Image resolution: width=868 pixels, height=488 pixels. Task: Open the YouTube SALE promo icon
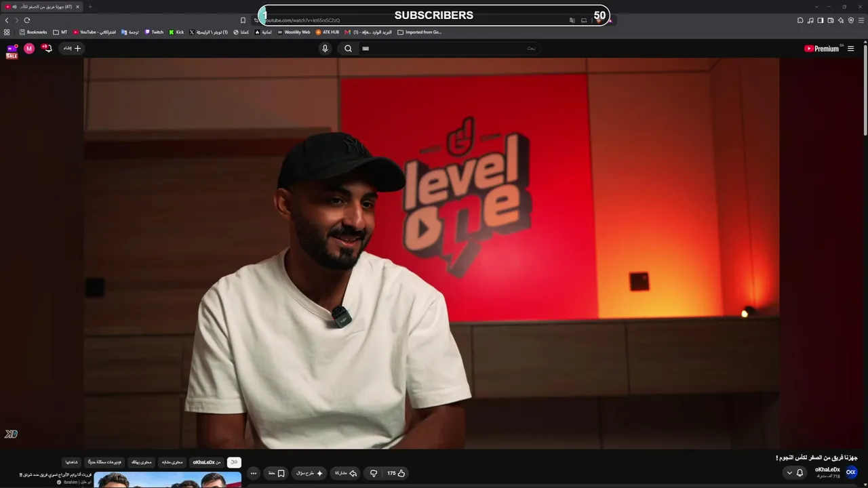[x=12, y=52]
